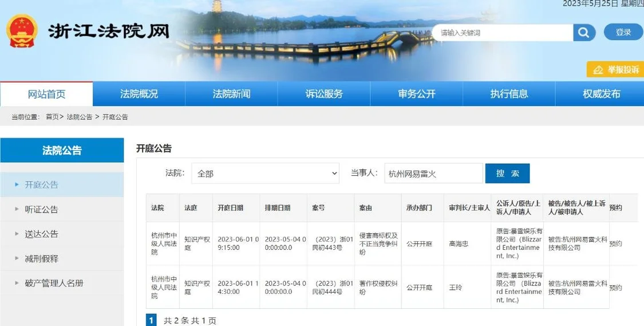Click page 1 pagination button

151,320
